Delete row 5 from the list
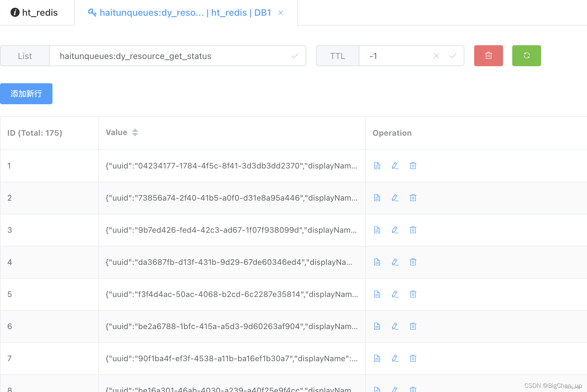 (x=413, y=294)
